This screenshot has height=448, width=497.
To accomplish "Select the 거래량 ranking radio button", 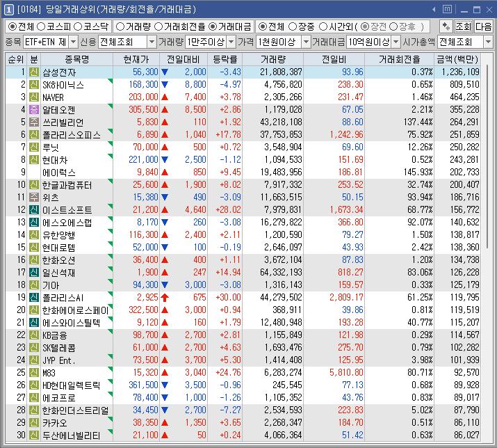I will (120, 26).
